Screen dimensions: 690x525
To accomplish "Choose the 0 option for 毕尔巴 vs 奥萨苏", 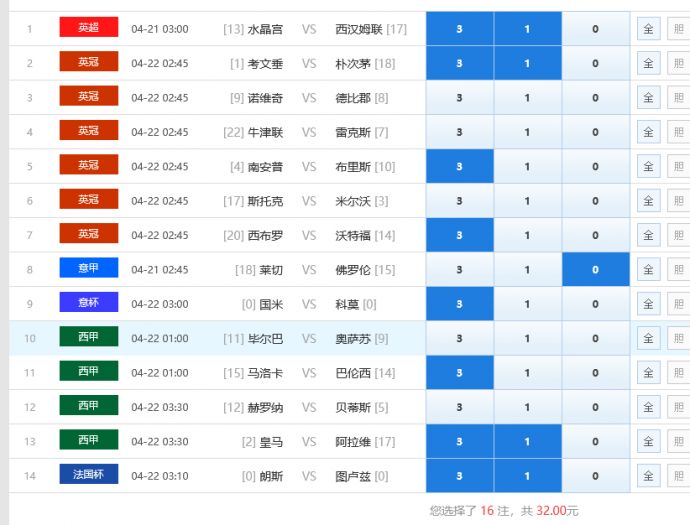I will click(595, 338).
